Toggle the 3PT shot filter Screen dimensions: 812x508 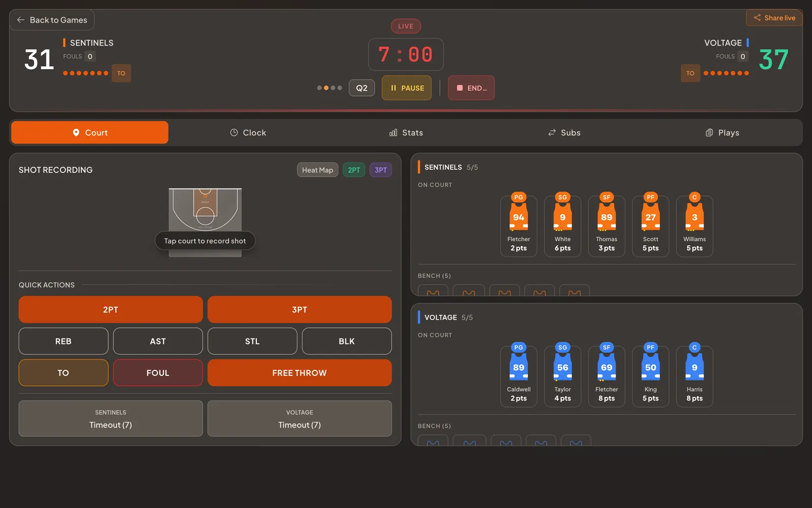pyautogui.click(x=381, y=170)
